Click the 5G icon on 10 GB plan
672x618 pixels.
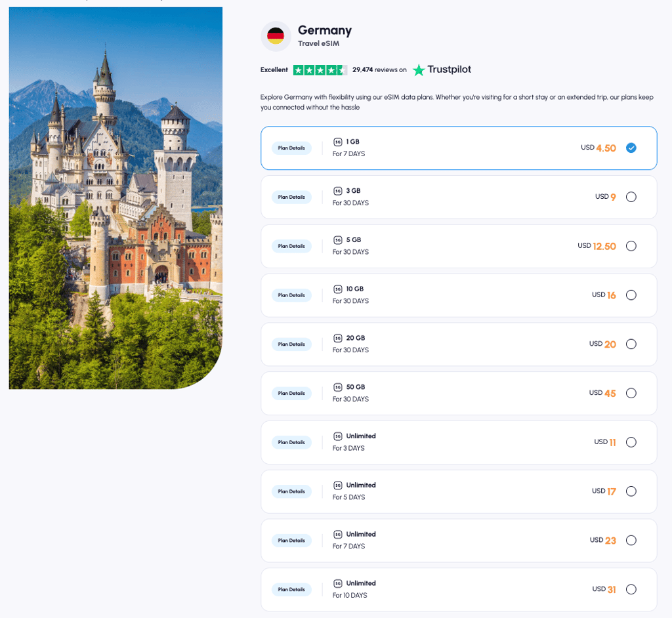(x=338, y=289)
